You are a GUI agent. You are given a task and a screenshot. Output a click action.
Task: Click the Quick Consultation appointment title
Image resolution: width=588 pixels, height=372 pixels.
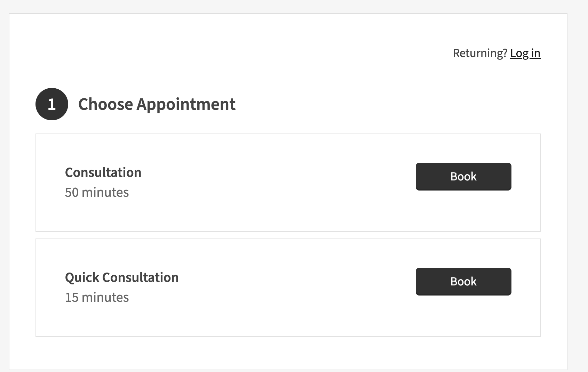point(121,277)
